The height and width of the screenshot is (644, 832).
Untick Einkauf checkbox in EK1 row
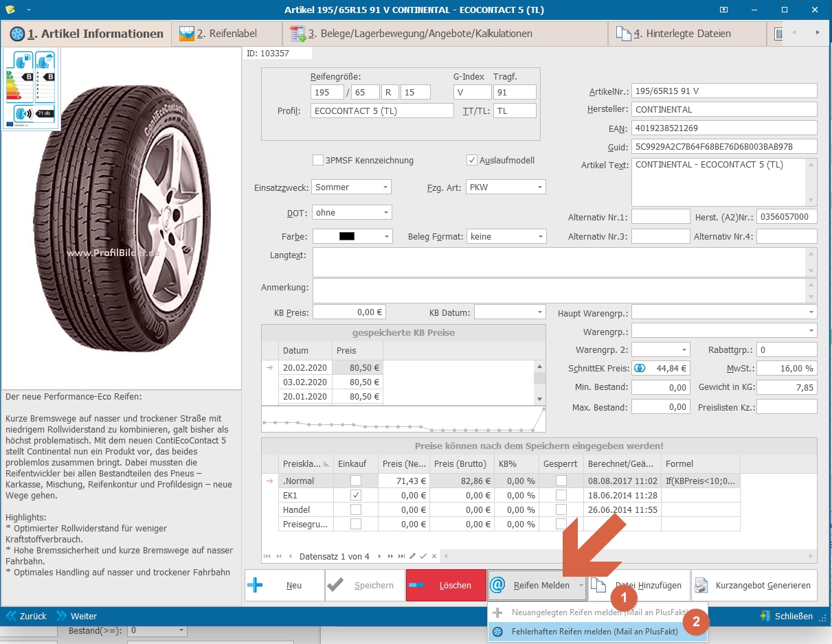click(x=356, y=495)
